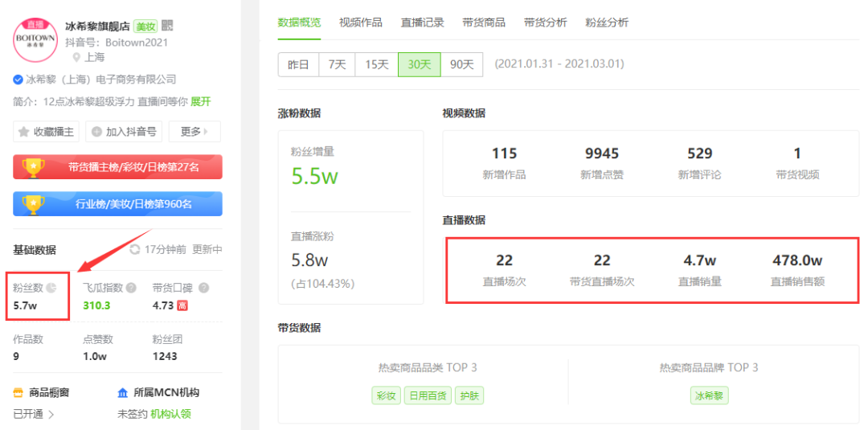
Task: Click the help icon beside 带货口碑
Action: (203, 288)
